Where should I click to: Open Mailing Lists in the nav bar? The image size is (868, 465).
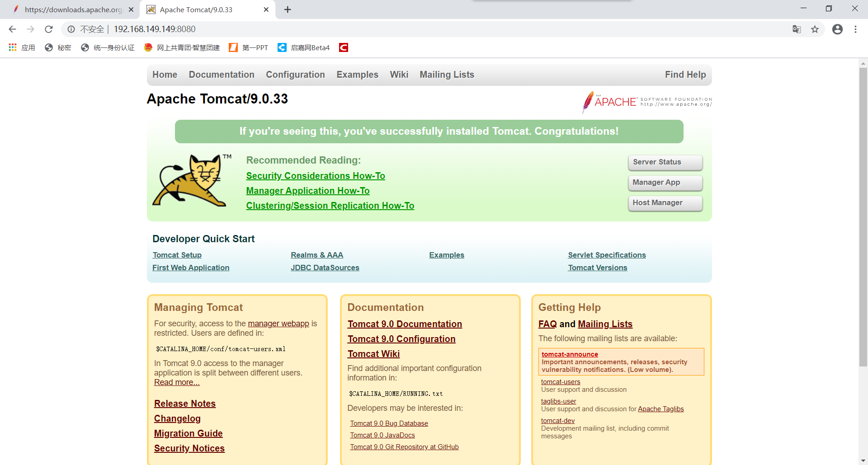[447, 75]
